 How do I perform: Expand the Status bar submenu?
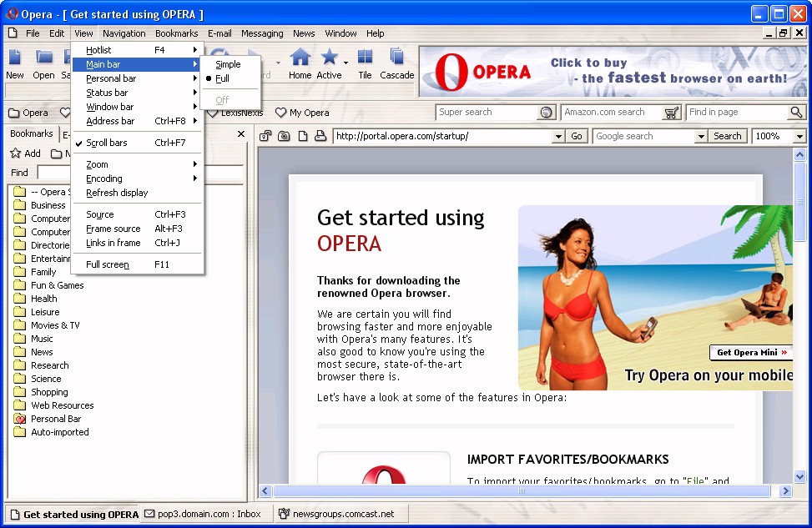click(137, 93)
